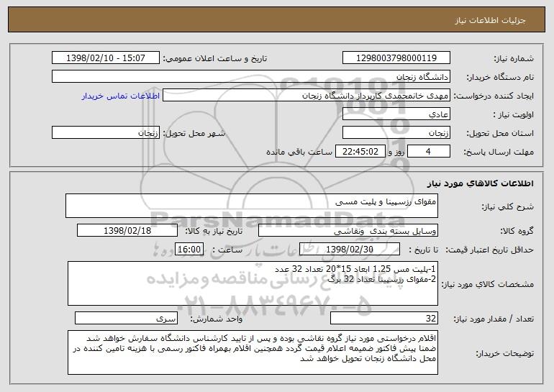Click the label تا تاریخ
554x392 pixels.
click(424, 250)
